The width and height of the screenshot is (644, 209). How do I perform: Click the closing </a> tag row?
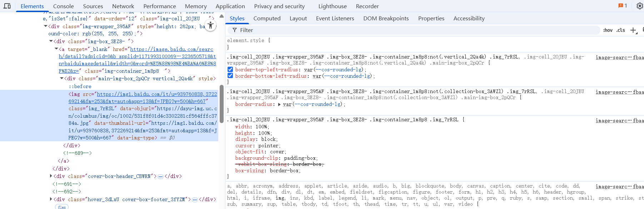click(64, 161)
